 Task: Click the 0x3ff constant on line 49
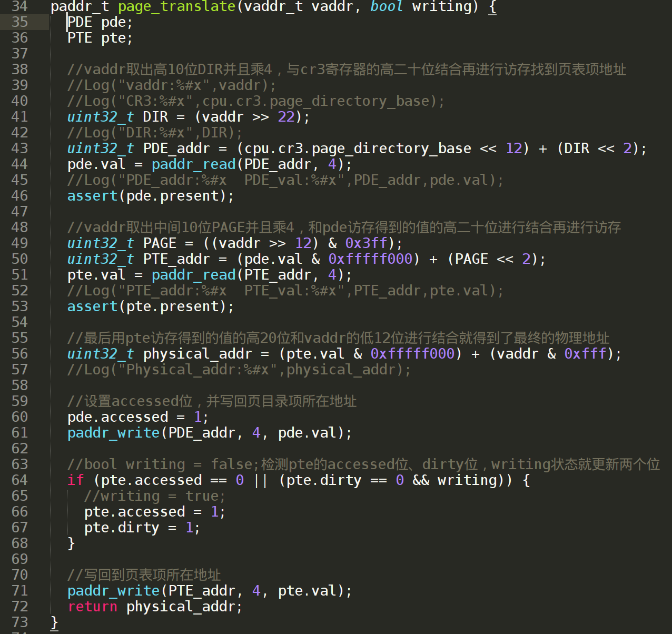pos(366,243)
